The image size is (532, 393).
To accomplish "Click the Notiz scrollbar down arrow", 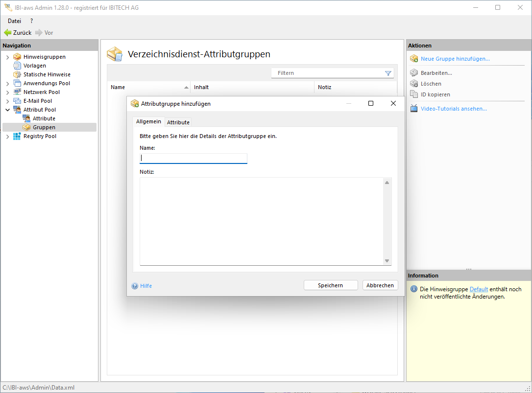I will click(387, 261).
